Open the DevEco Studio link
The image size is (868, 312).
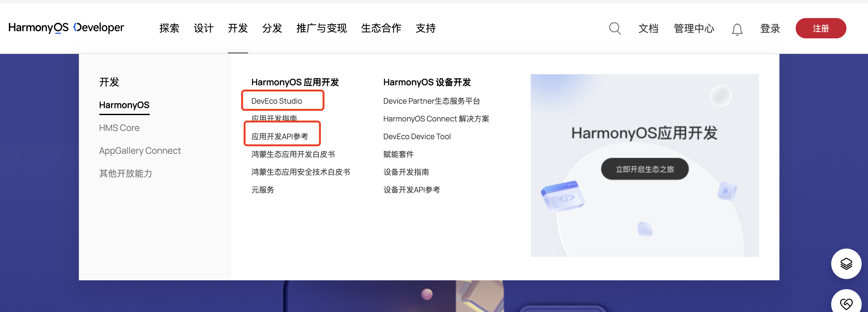coord(277,101)
